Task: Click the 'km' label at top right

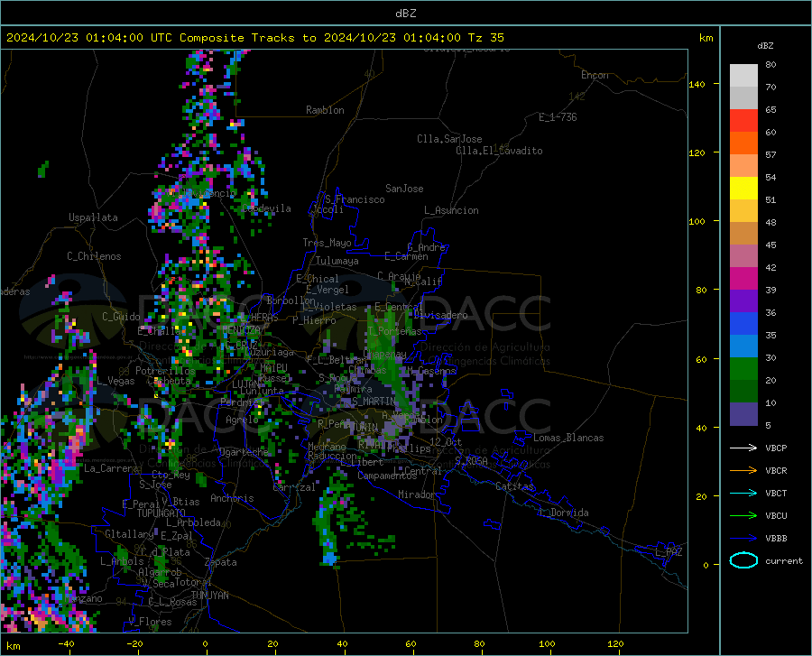Action: [x=706, y=38]
